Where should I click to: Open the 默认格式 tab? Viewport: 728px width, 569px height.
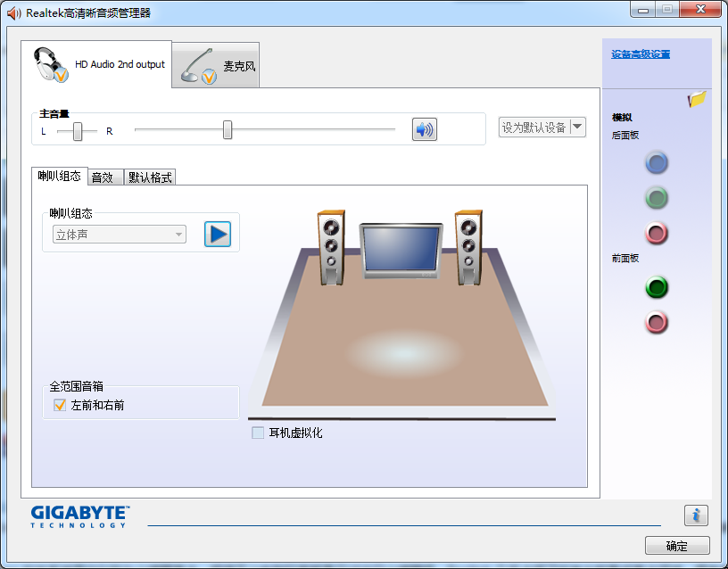coord(148,176)
